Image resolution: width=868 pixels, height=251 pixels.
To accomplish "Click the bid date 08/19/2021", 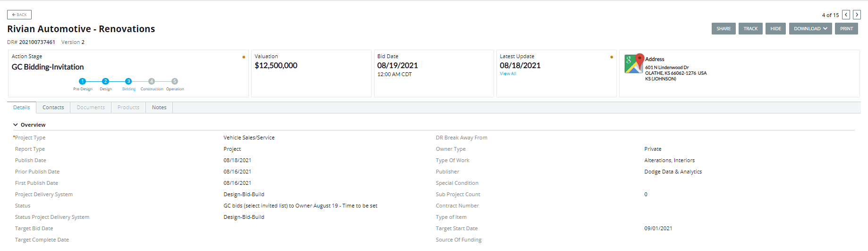I will coord(398,66).
